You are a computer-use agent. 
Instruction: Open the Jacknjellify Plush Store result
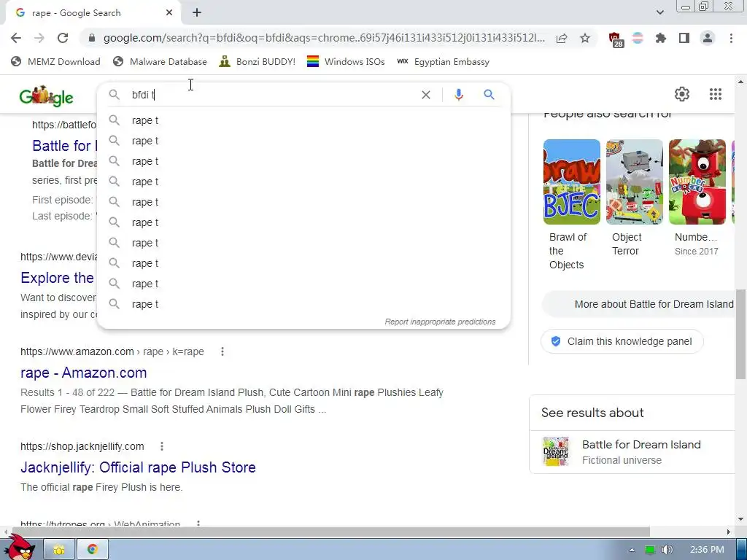pos(138,467)
